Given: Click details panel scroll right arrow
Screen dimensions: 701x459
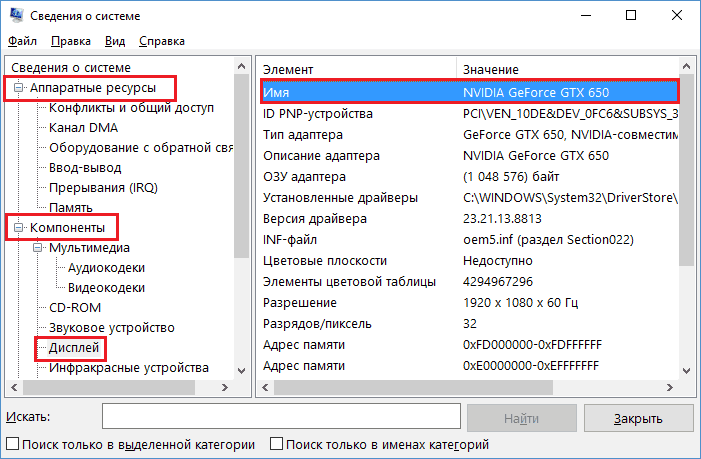Looking at the screenshot, I should coord(670,387).
